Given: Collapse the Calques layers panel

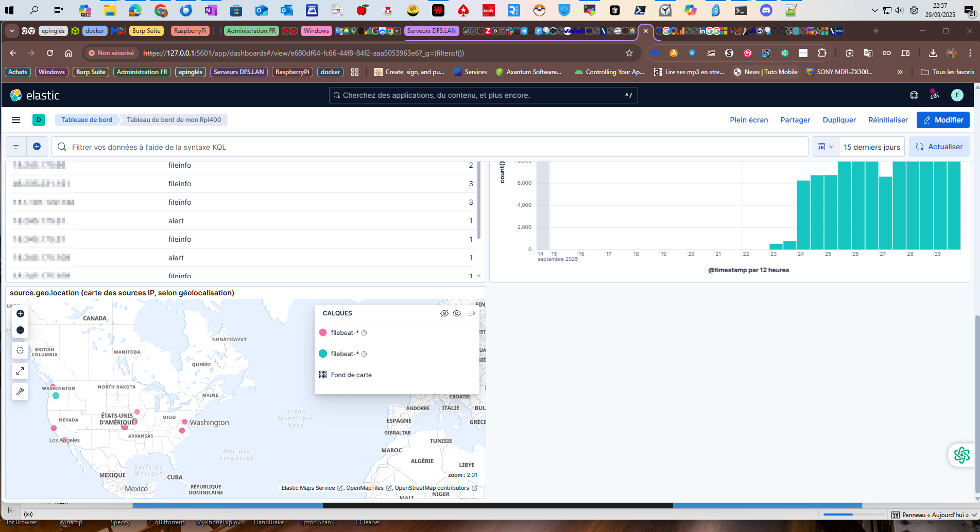Looking at the screenshot, I should pyautogui.click(x=471, y=313).
